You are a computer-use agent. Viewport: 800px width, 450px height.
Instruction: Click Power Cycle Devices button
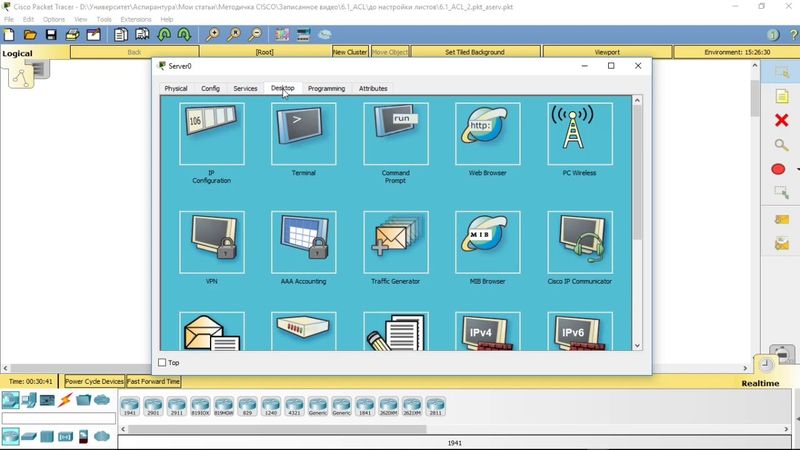tap(94, 381)
